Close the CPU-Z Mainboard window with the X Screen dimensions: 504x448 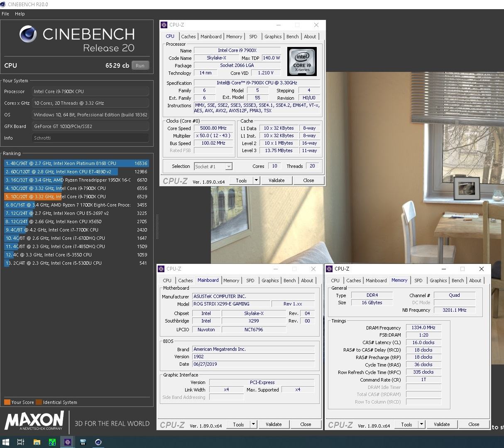point(313,269)
